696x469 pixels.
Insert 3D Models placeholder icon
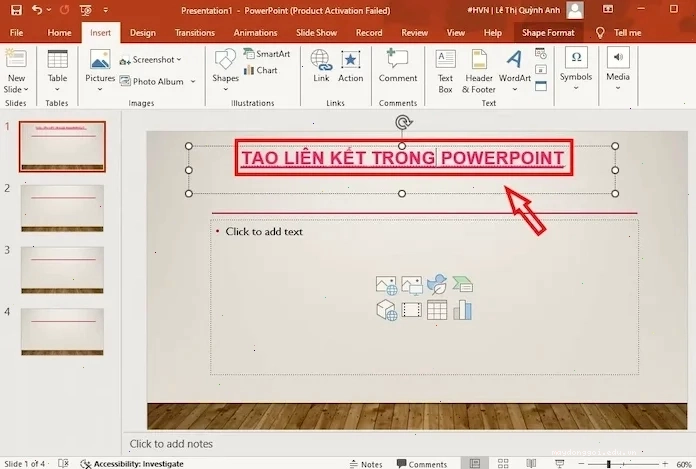[x=386, y=310]
